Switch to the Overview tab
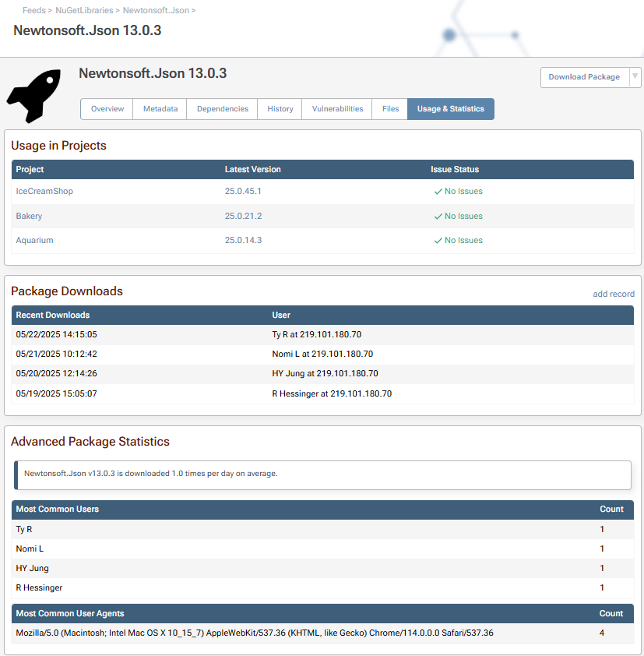This screenshot has width=644, height=656. [x=107, y=109]
